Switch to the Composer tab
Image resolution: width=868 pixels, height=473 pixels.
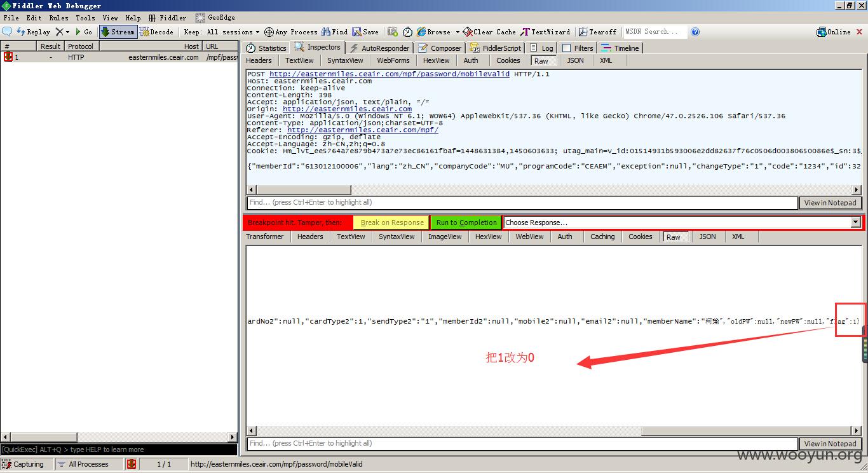point(440,48)
